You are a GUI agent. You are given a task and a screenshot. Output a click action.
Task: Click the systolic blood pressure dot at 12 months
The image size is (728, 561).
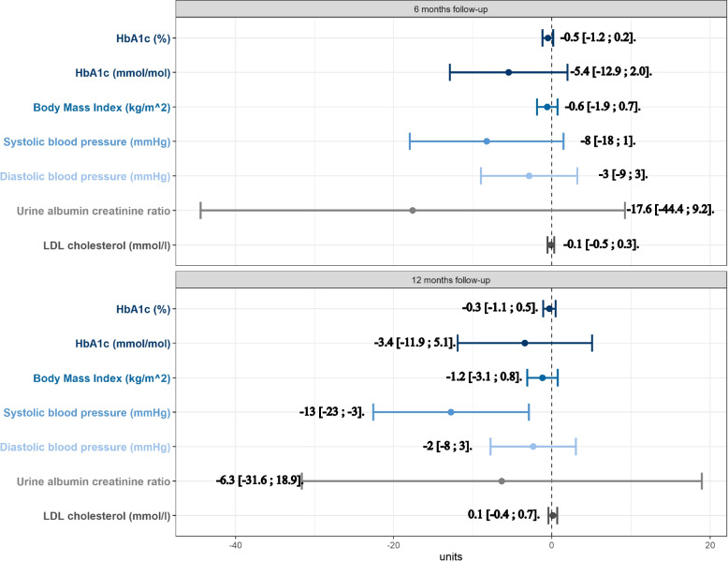[x=451, y=412]
